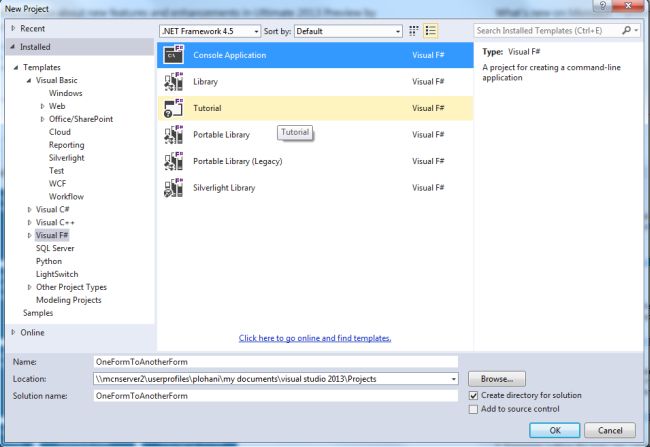Click the Solution name input field
The height and width of the screenshot is (447, 650).
(276, 396)
